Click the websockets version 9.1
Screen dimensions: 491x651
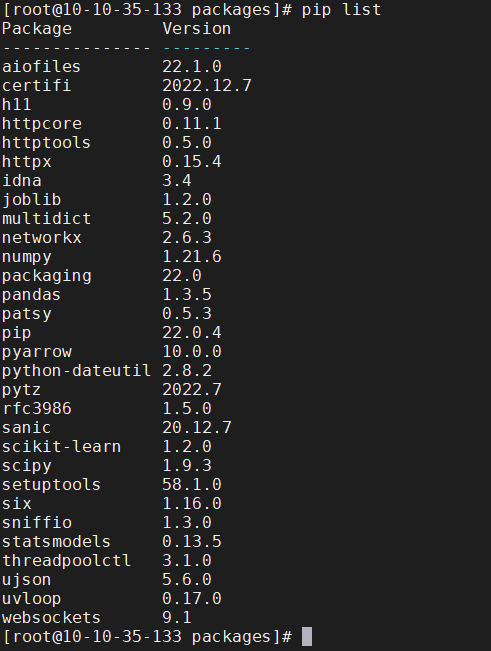[177, 617]
